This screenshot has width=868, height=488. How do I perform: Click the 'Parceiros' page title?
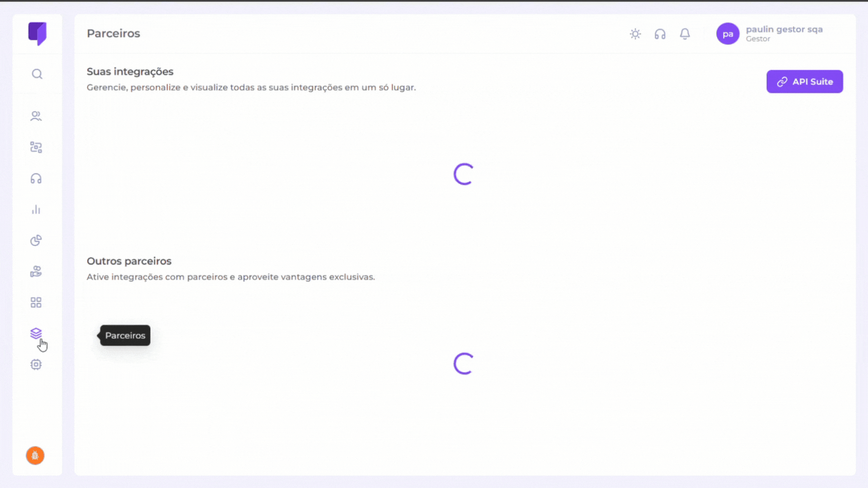tap(113, 33)
